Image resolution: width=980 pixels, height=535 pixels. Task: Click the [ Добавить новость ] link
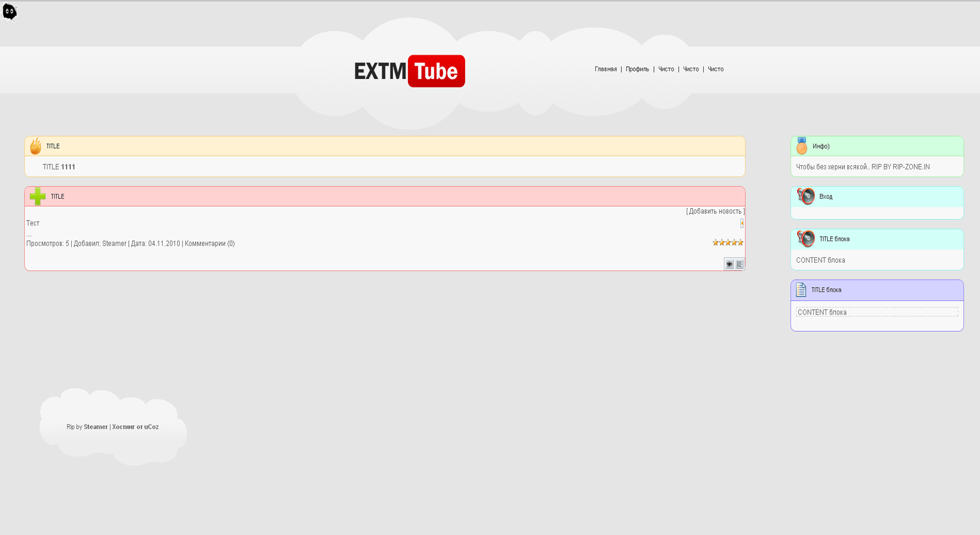coord(715,211)
